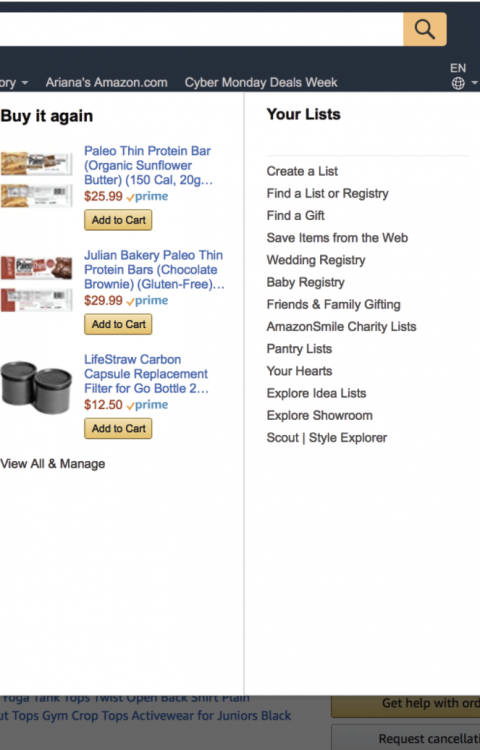
Task: Add Paleo Thin Sunflower Butter bar to cart
Action: click(119, 220)
